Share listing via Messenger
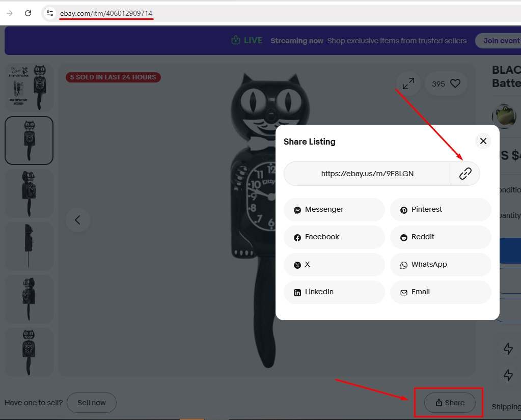Image resolution: width=521 pixels, height=420 pixels. tap(334, 210)
